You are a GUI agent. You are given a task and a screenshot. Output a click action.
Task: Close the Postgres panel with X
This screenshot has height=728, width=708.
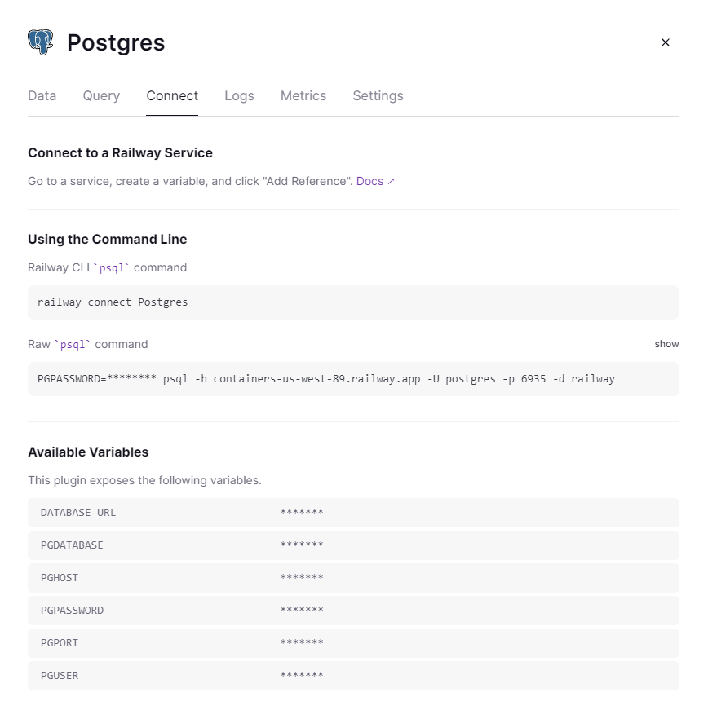tap(666, 42)
